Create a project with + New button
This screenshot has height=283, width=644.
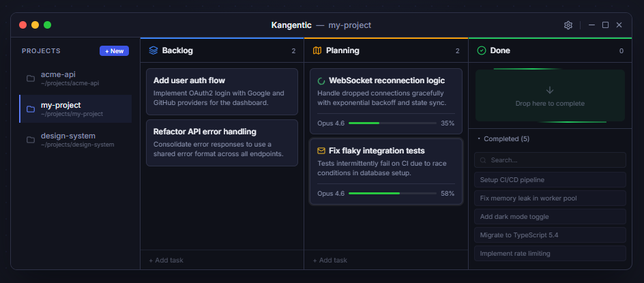tap(114, 51)
